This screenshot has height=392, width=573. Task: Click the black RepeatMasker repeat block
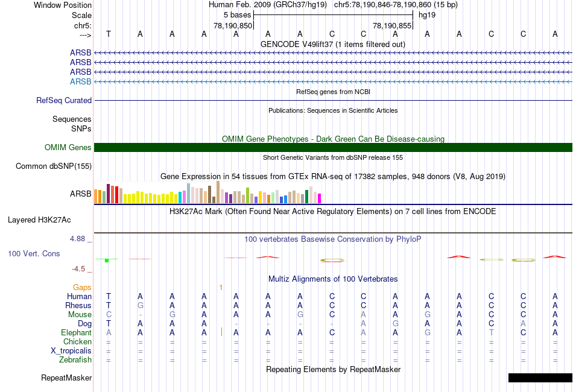coord(540,378)
